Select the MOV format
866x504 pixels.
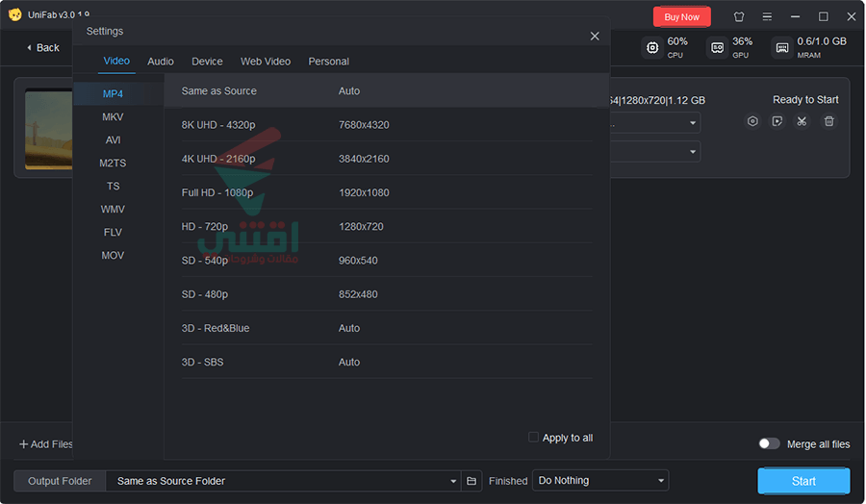pos(113,256)
